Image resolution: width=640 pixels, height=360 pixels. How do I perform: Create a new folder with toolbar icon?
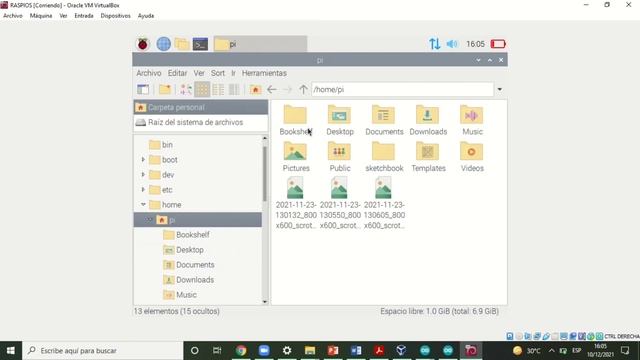(165, 89)
